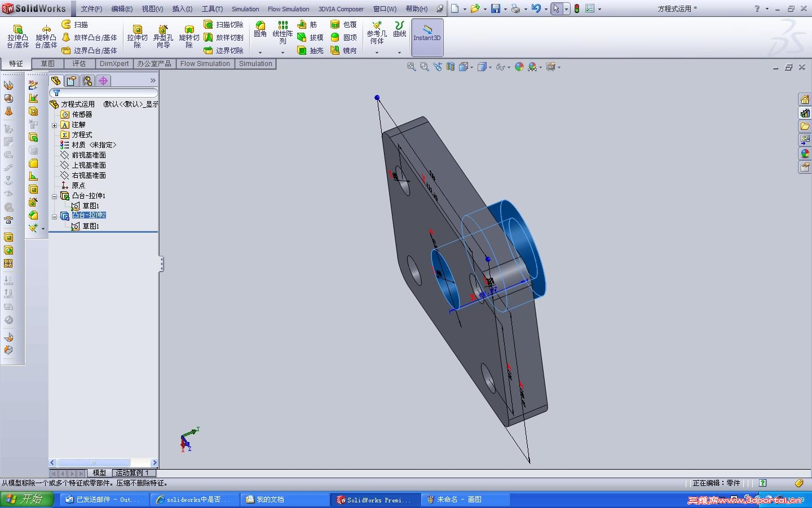Click the previous view icon
812x508 pixels.
pos(438,67)
